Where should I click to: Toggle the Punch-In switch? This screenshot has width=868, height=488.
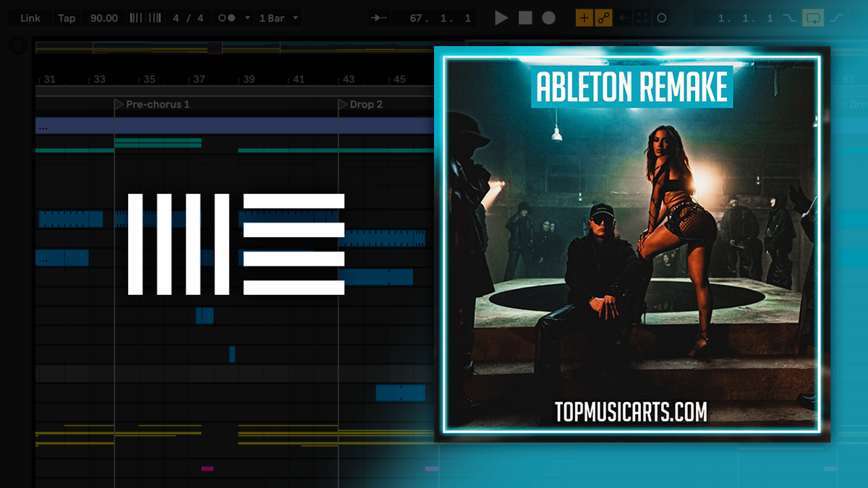tap(790, 17)
